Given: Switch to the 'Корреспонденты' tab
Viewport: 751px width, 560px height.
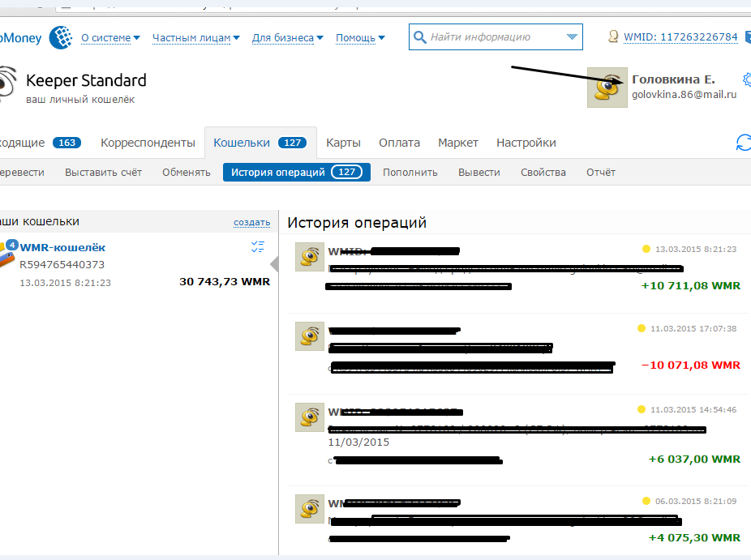Looking at the screenshot, I should (x=148, y=143).
